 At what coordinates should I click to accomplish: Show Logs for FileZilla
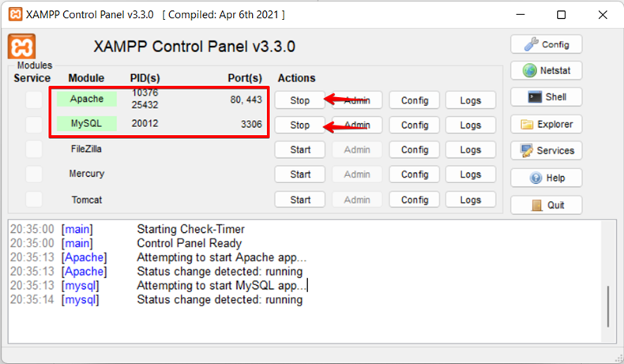[471, 149]
